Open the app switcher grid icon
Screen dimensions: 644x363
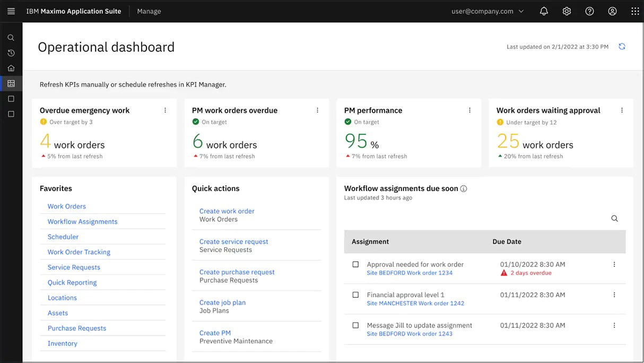[634, 11]
